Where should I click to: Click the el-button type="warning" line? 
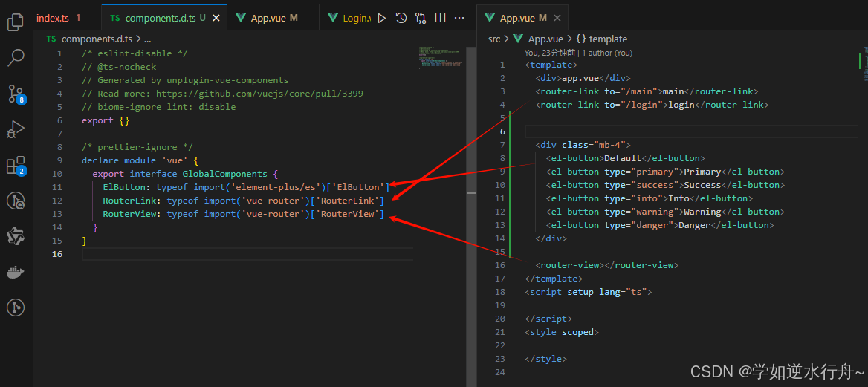665,212
